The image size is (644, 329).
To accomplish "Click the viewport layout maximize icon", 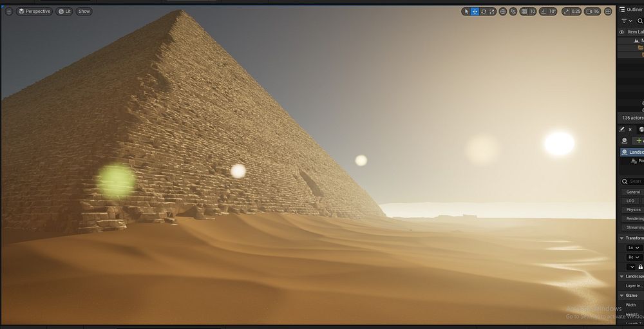I will click(609, 12).
